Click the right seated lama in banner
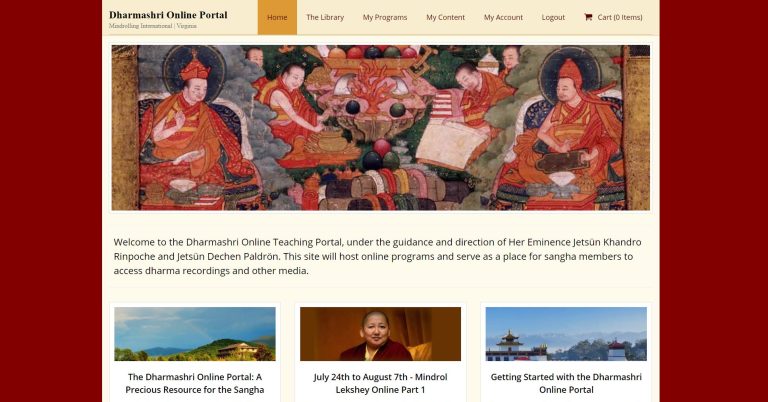The height and width of the screenshot is (402, 768). tap(563, 132)
